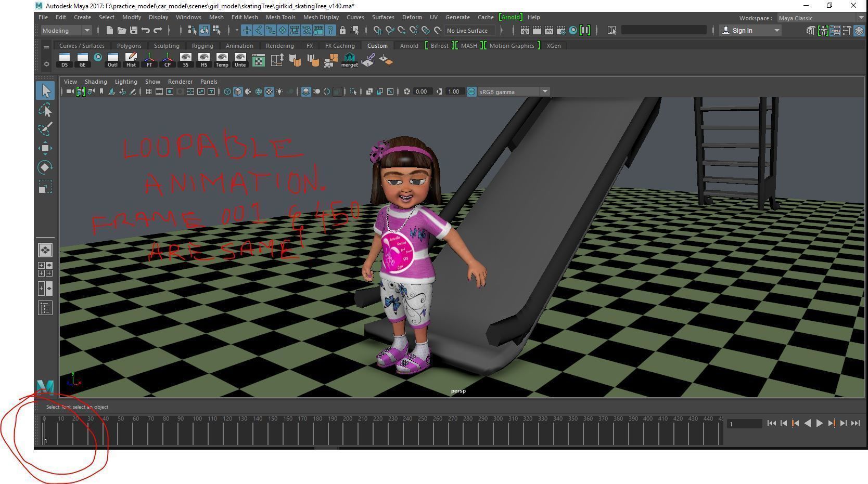
Task: Open Render View clapperboard icon
Action: 525,31
